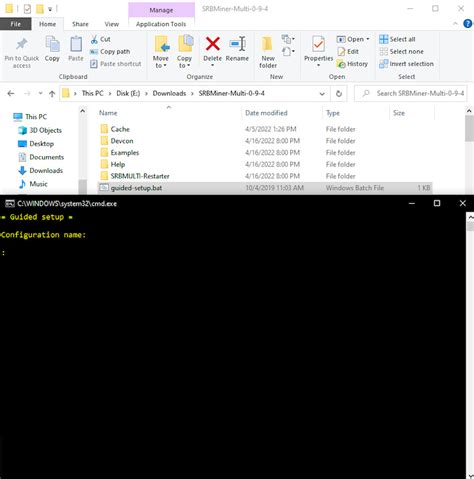
Task: Click Edit in the Open group
Action: [x=348, y=52]
